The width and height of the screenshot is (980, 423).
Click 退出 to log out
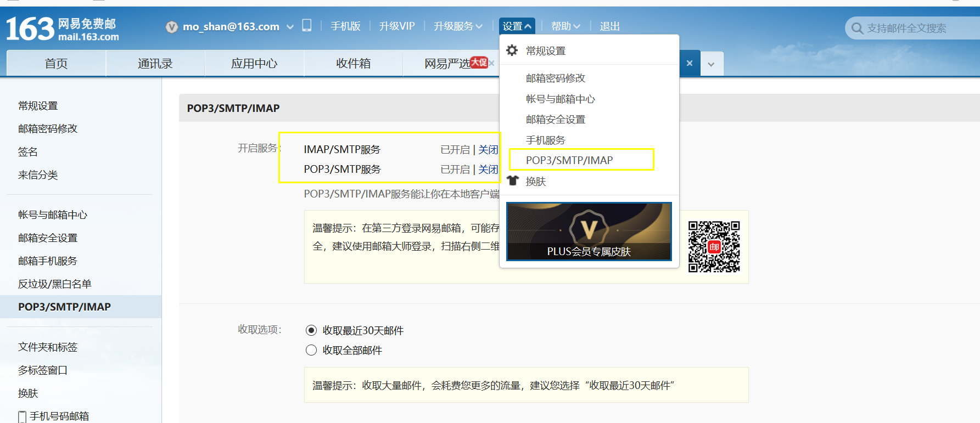[609, 26]
